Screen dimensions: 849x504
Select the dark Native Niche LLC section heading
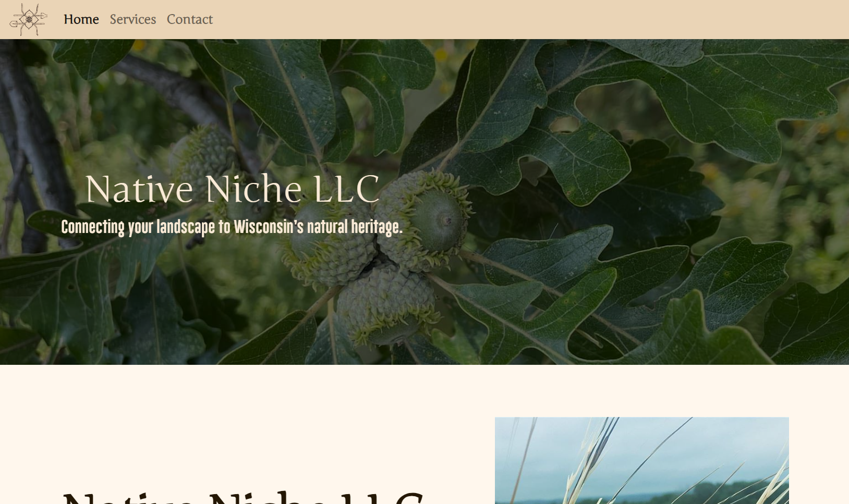[243, 496]
